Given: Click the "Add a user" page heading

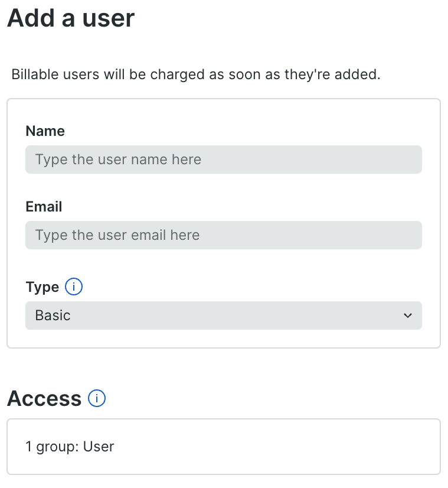Looking at the screenshot, I should [71, 18].
